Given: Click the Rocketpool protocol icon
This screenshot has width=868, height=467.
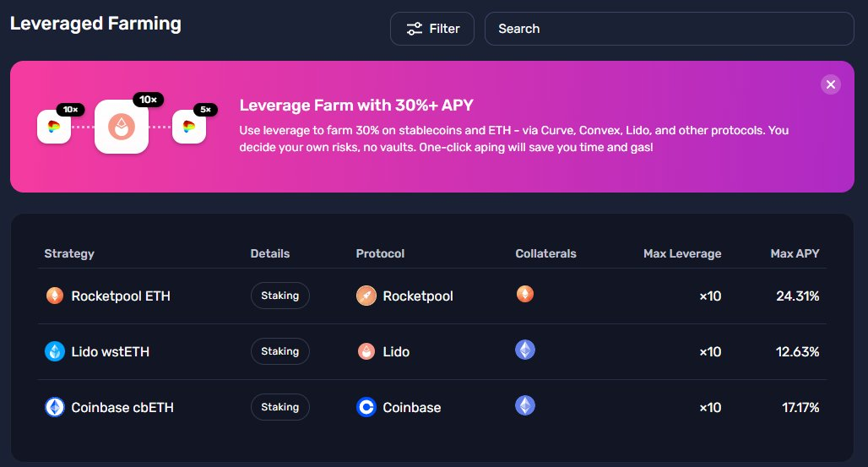Looking at the screenshot, I should click(x=366, y=296).
